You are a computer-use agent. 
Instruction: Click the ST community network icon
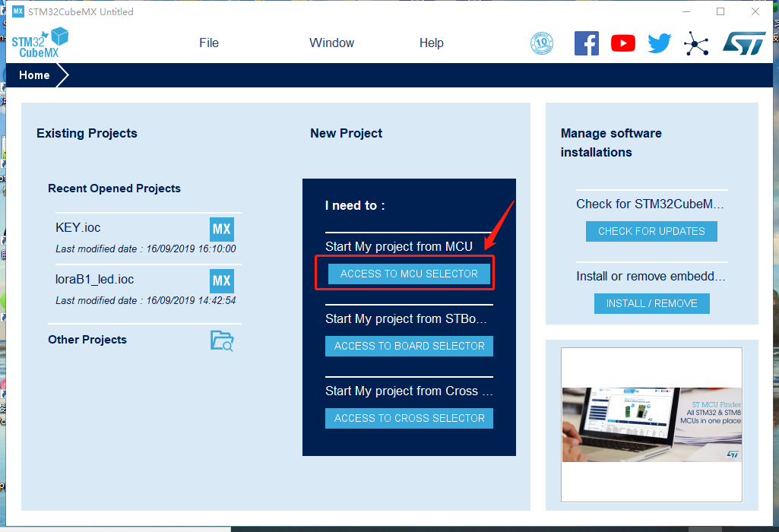[696, 44]
